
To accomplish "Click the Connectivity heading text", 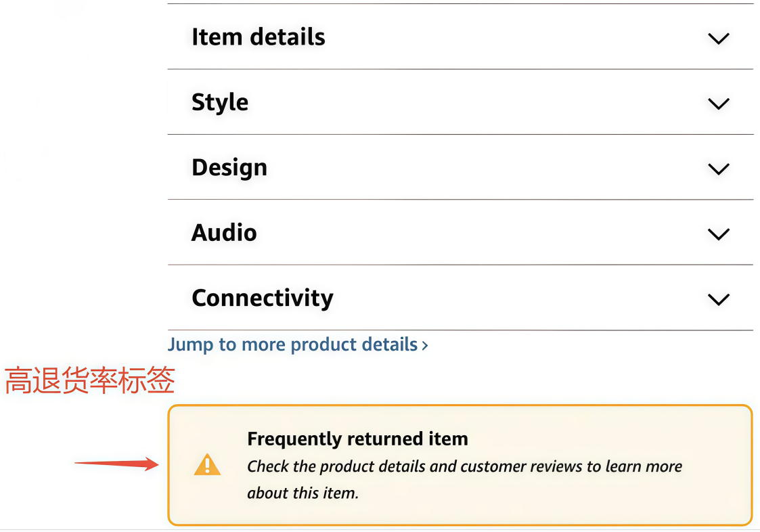I will (262, 298).
